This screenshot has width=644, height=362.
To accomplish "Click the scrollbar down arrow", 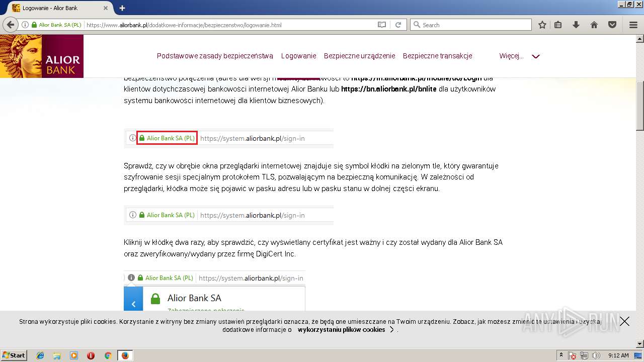I will pyautogui.click(x=640, y=344).
